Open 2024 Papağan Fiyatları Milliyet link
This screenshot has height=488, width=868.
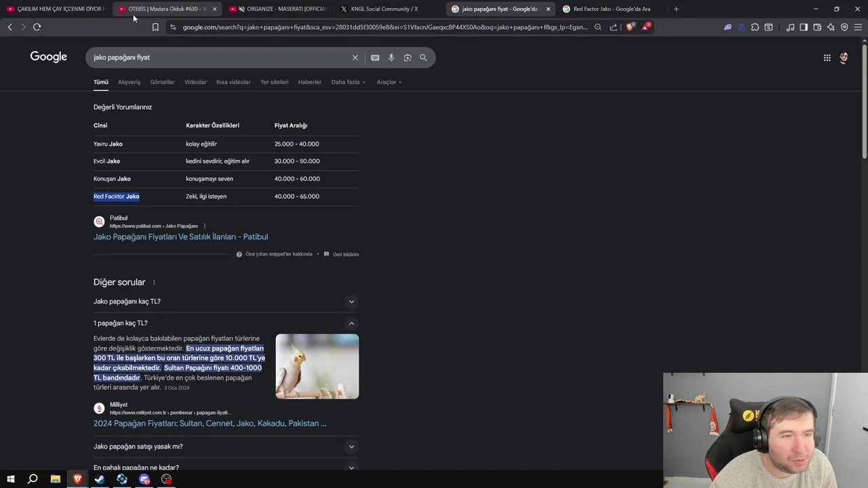click(x=210, y=424)
